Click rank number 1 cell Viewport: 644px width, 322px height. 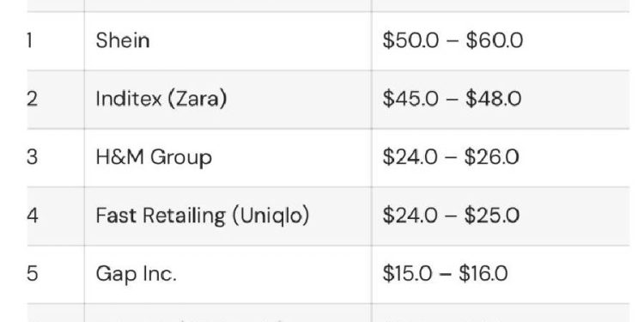tap(56, 41)
